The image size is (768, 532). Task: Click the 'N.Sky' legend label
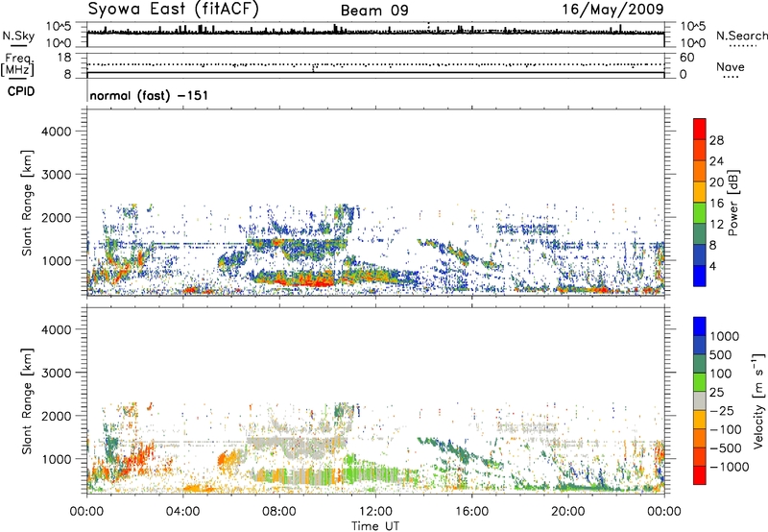18,36
